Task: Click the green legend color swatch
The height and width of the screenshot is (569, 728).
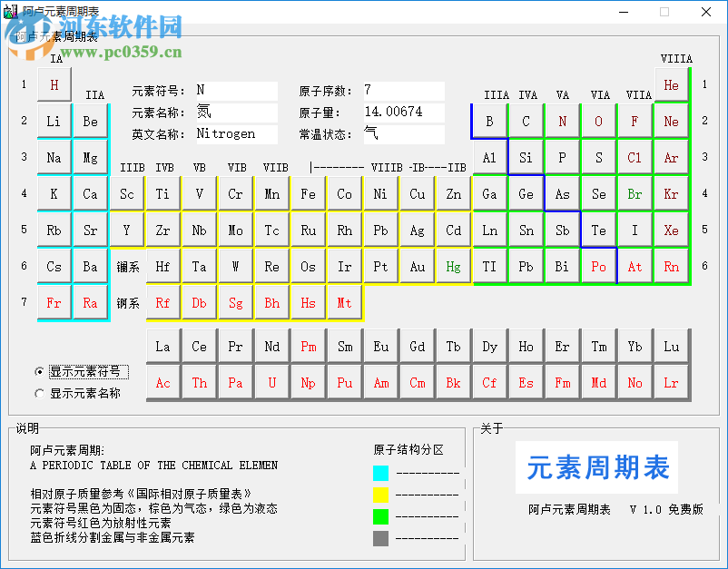Action: tap(379, 515)
